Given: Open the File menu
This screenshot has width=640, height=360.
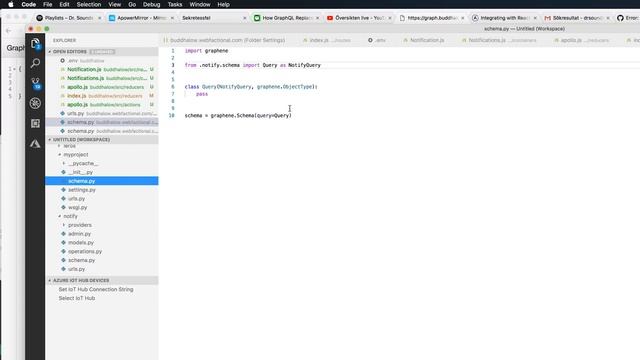Looking at the screenshot, I should 48,4.
